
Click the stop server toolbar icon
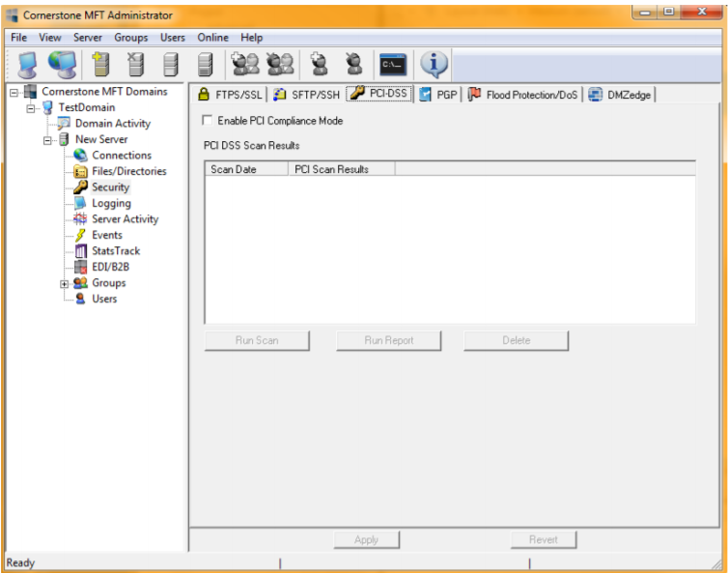coord(205,64)
